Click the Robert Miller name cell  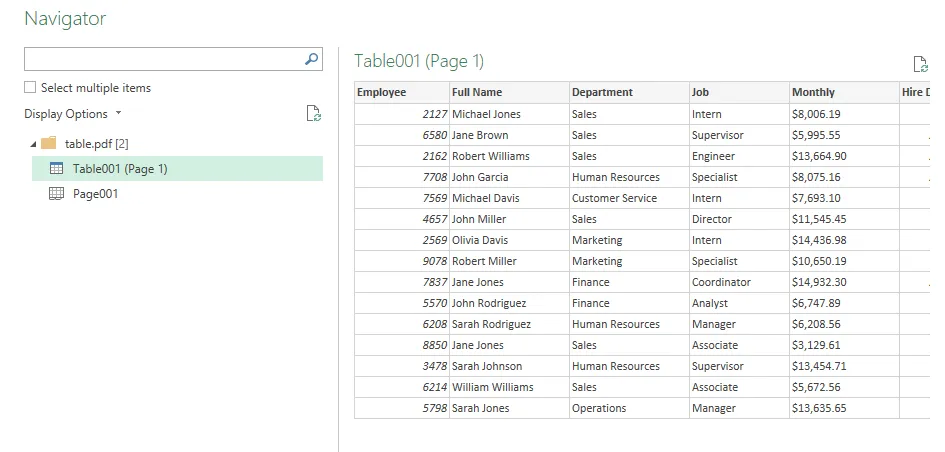click(x=509, y=261)
